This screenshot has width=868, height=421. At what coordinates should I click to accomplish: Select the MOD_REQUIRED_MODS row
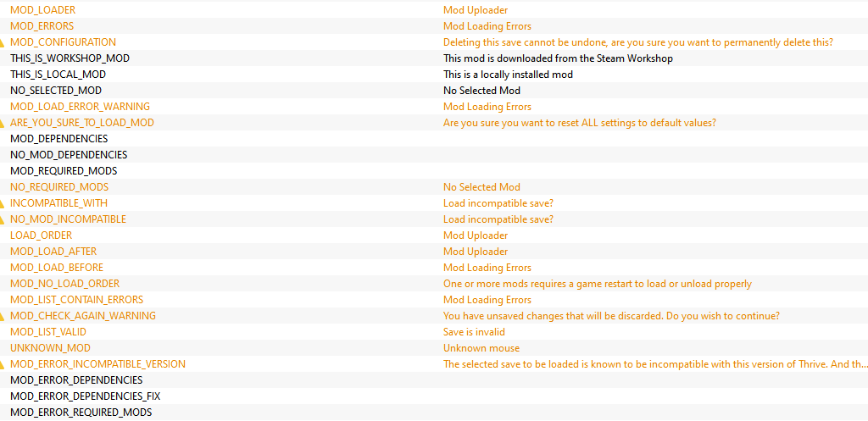point(434,171)
